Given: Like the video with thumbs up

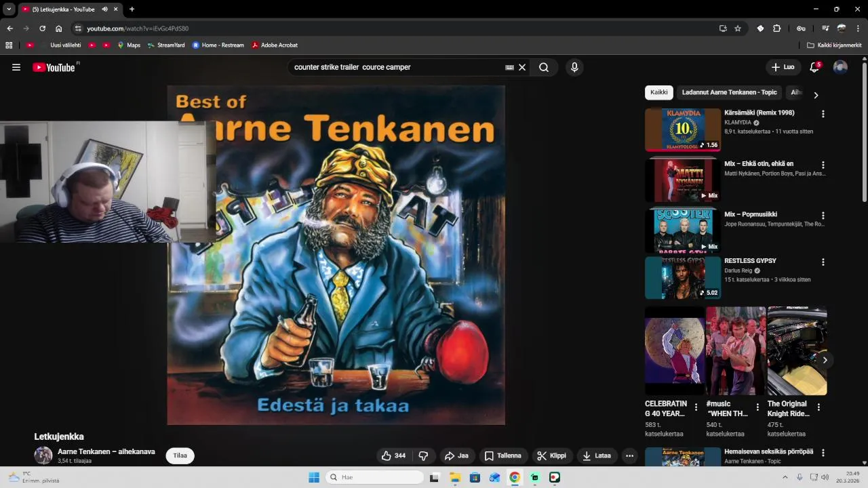Looking at the screenshot, I should [393, 455].
